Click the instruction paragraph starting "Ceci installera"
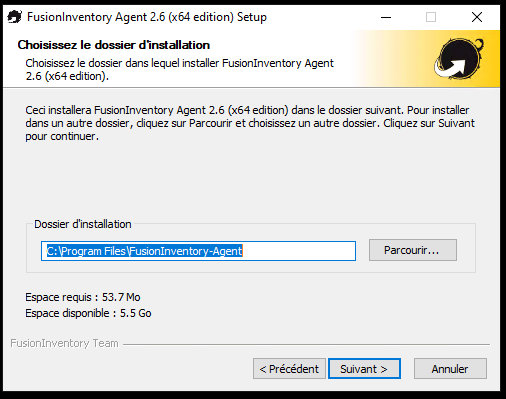 click(x=250, y=123)
